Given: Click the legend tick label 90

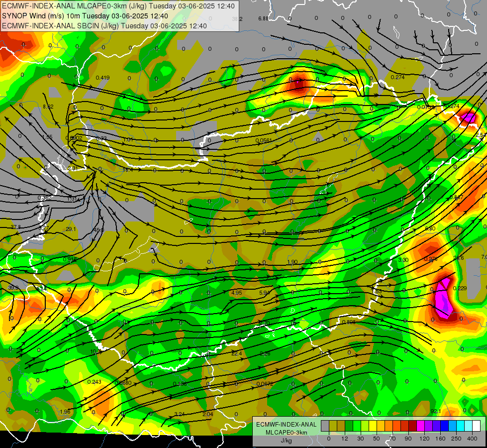Looking at the screenshot, I should (x=408, y=439).
